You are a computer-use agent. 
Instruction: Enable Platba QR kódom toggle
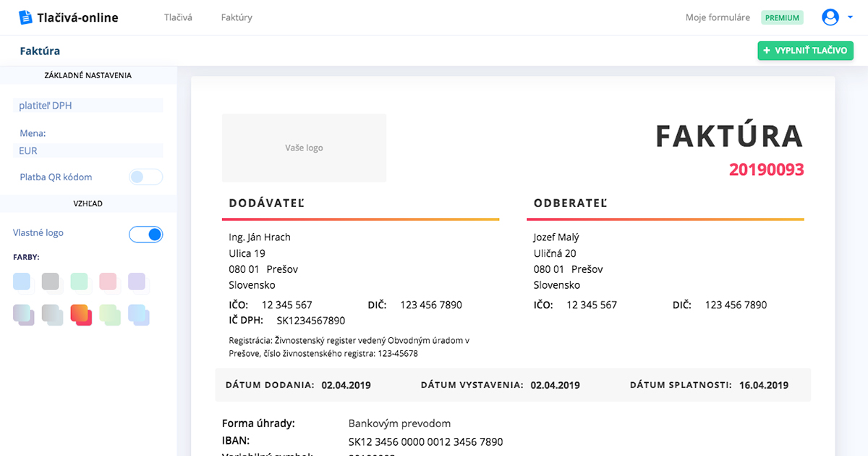coord(145,177)
